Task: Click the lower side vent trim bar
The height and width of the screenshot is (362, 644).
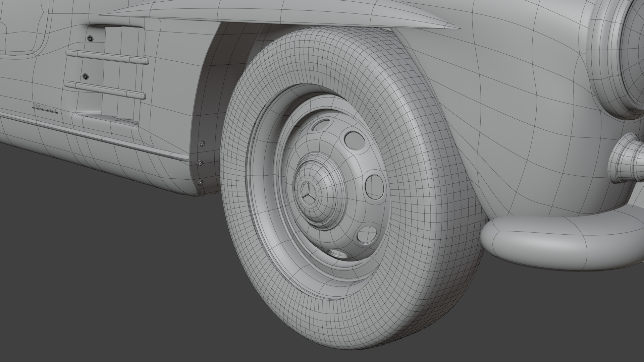Action: 105,90
